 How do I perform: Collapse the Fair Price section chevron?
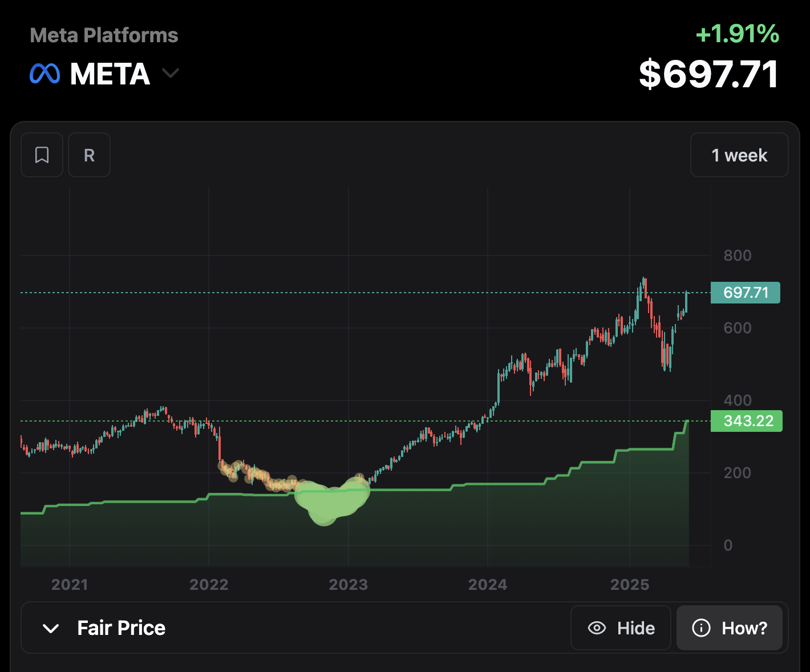tap(51, 628)
